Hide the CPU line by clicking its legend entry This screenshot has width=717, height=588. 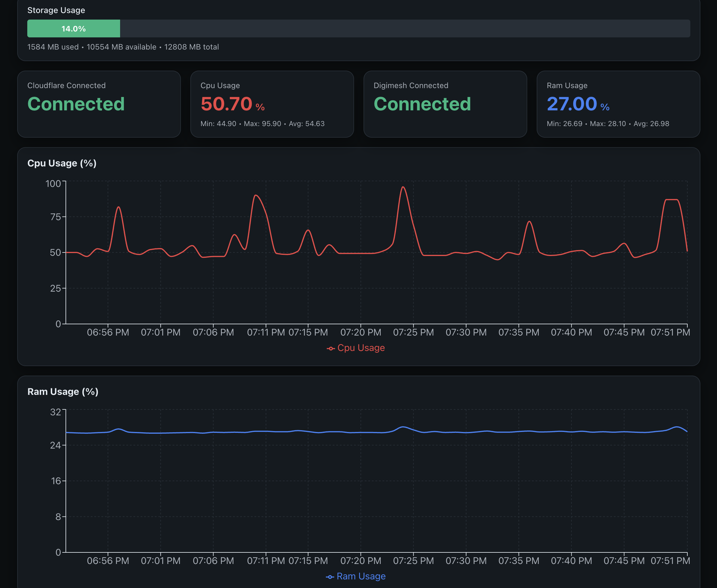pyautogui.click(x=361, y=348)
